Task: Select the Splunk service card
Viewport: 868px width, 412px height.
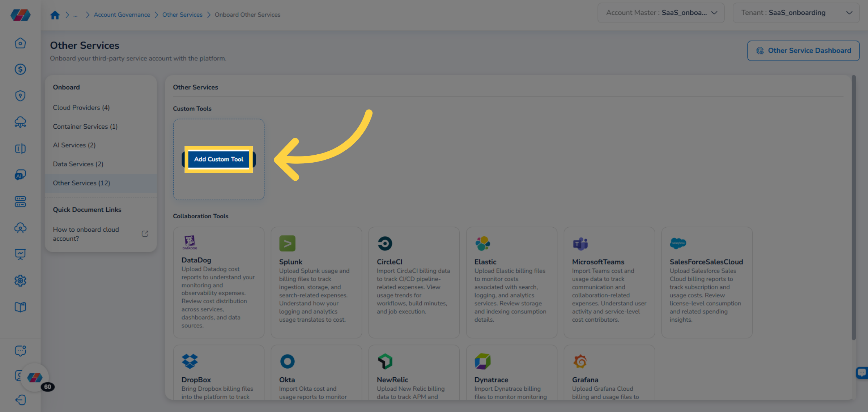Action: (x=316, y=282)
